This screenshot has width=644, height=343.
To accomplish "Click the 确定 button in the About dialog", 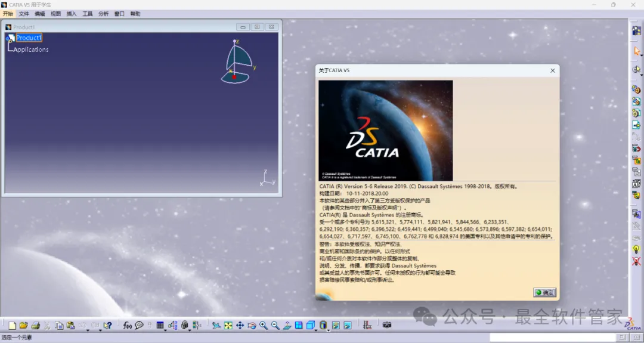I will [544, 292].
